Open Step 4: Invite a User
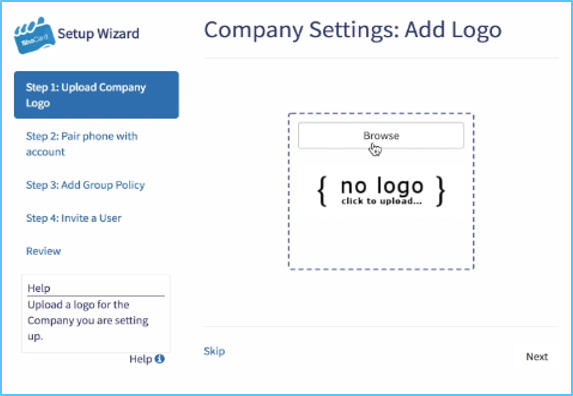573x396 pixels. tap(74, 218)
